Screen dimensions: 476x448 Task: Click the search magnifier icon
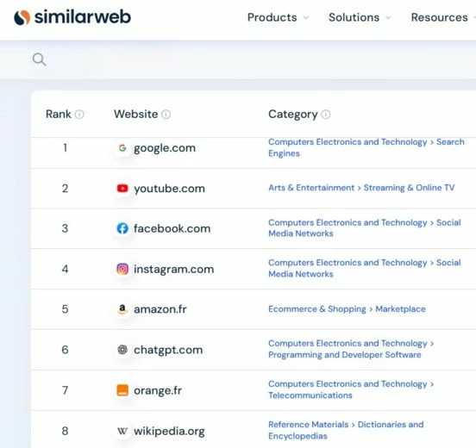[x=40, y=59]
